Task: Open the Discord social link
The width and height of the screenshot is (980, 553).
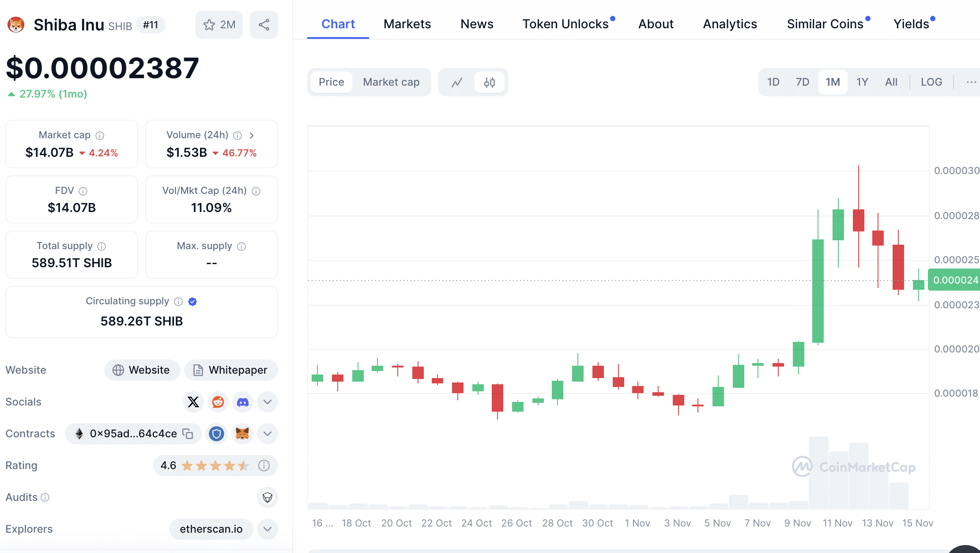Action: coord(243,402)
